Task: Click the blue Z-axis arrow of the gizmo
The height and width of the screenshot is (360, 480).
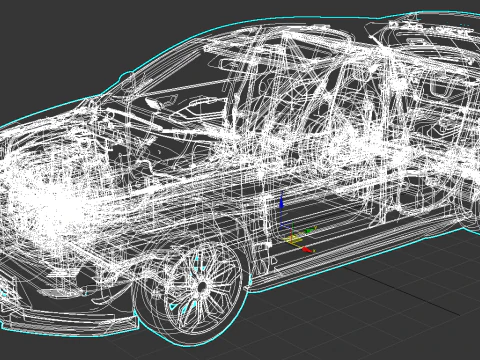Action: coord(281,203)
